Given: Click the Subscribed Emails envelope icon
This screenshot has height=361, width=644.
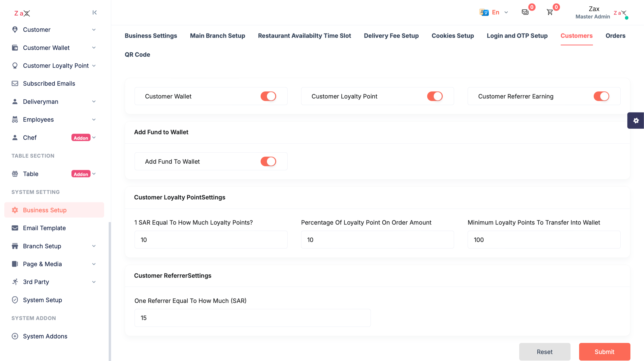Looking at the screenshot, I should [15, 84].
